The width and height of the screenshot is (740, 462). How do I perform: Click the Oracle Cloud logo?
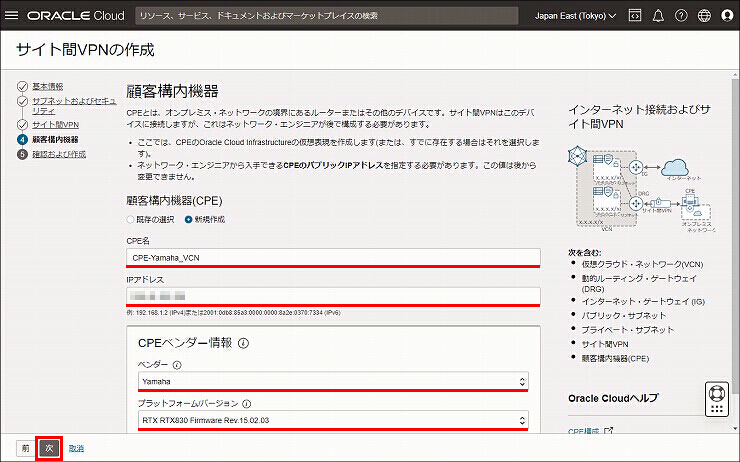[x=76, y=16]
